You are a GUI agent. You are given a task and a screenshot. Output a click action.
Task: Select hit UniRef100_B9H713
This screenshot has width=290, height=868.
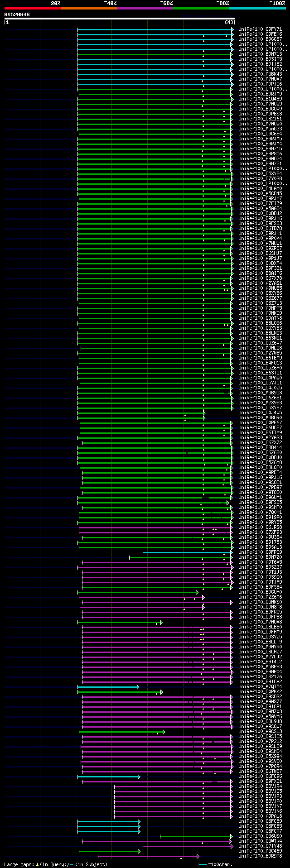tap(260, 54)
